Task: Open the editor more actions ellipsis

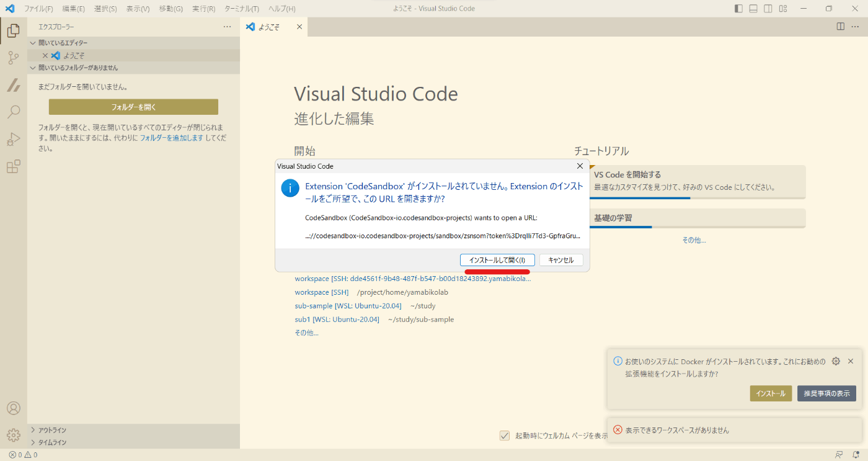Action: tap(855, 27)
